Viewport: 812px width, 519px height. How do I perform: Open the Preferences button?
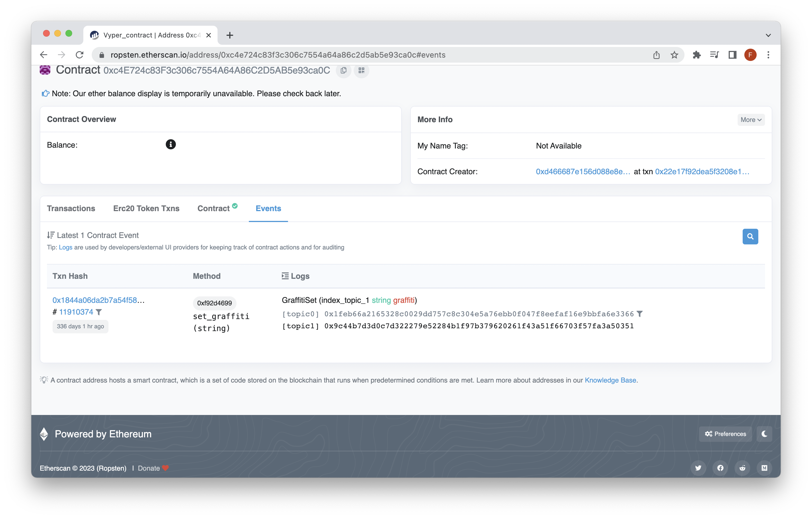(x=725, y=434)
